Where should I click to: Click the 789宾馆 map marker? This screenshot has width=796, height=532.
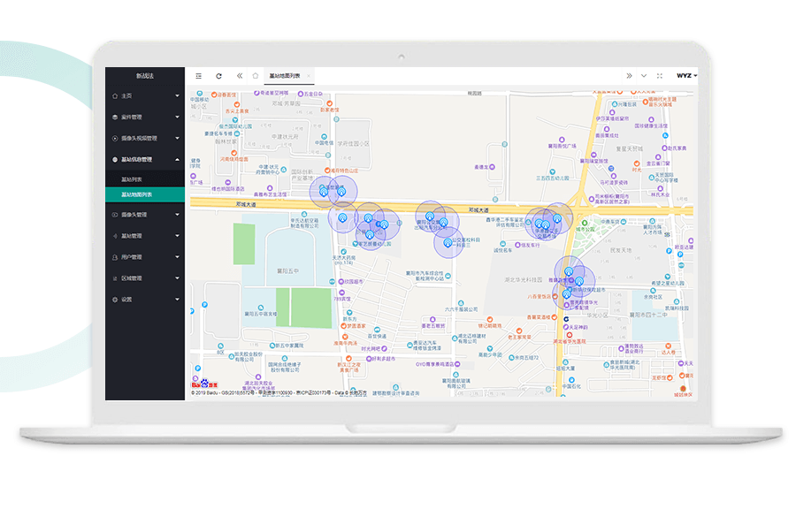coord(341,293)
